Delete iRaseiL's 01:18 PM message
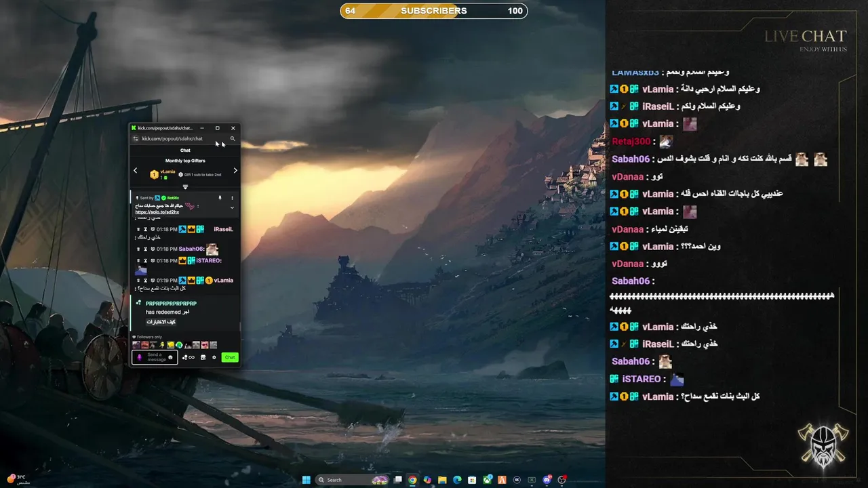This screenshot has width=868, height=488. tap(138, 229)
